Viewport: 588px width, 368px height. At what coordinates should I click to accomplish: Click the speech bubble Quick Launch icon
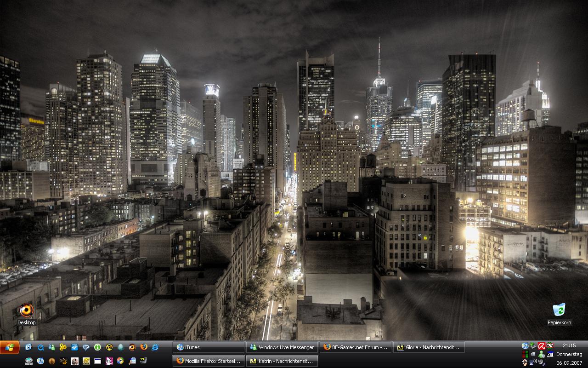tap(86, 347)
